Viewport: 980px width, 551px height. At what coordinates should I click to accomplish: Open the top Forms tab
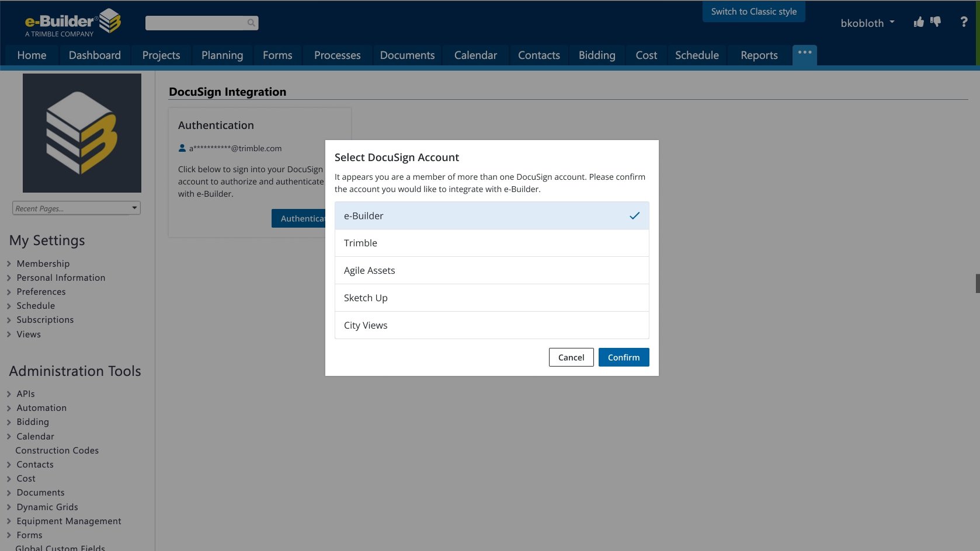[x=277, y=55]
